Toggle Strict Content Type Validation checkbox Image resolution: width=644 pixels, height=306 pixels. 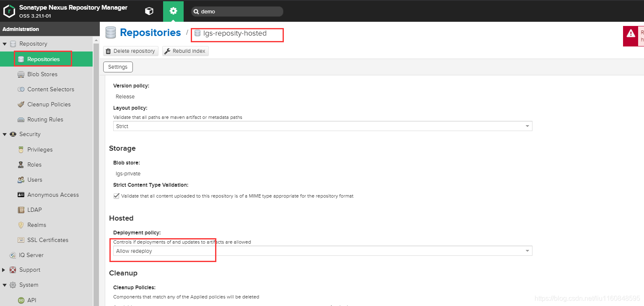[x=117, y=196]
